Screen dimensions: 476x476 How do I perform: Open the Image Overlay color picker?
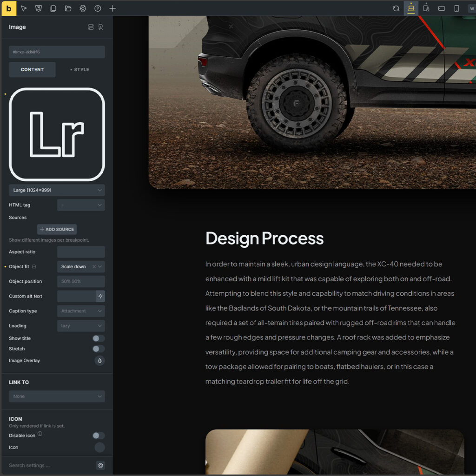(99, 361)
